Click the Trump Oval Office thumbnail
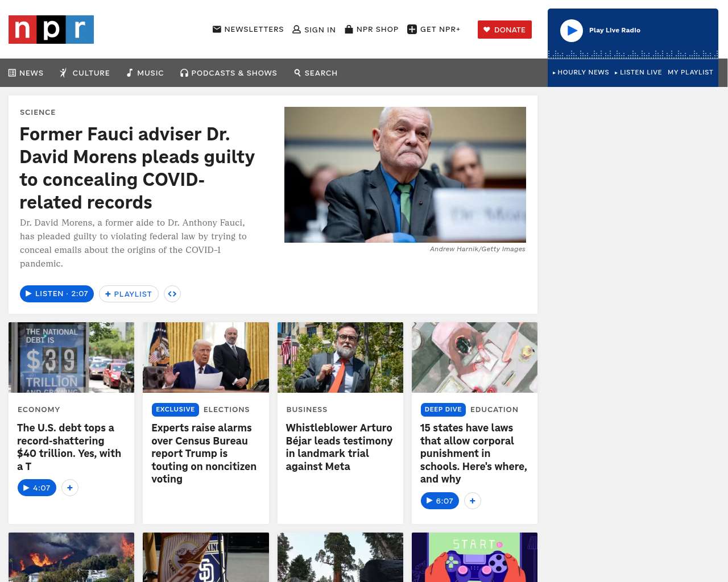The image size is (728, 582). point(206,357)
